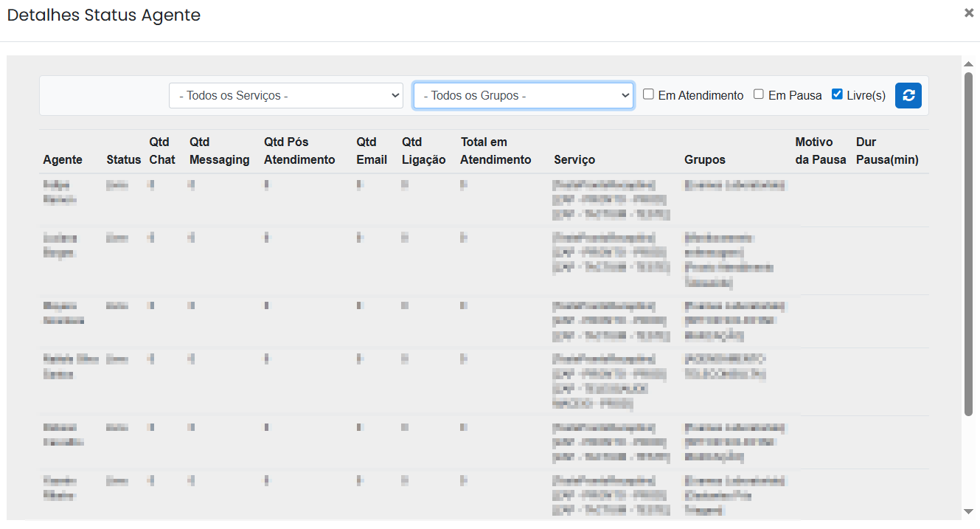Click the vertical scrollbar thumb
The width and height of the screenshot is (980, 529).
pos(968,243)
